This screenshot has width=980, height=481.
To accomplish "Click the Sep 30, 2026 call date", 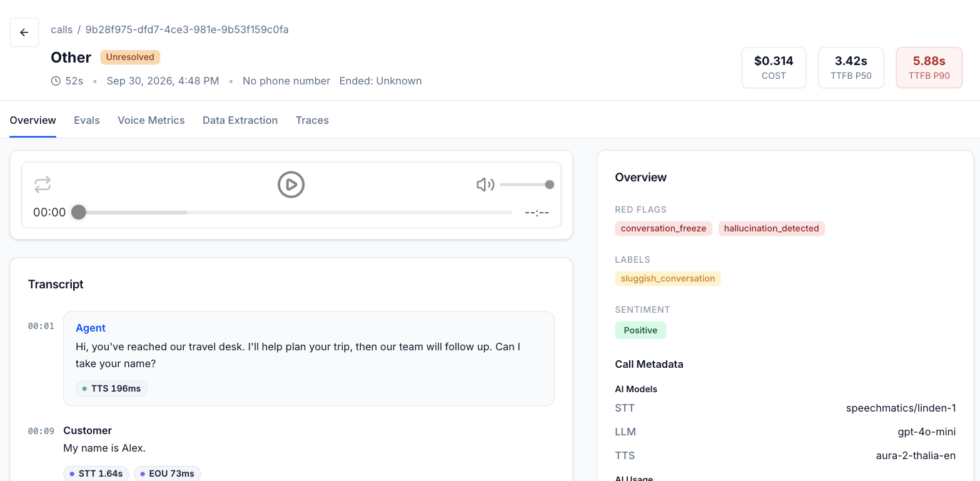I will point(163,81).
